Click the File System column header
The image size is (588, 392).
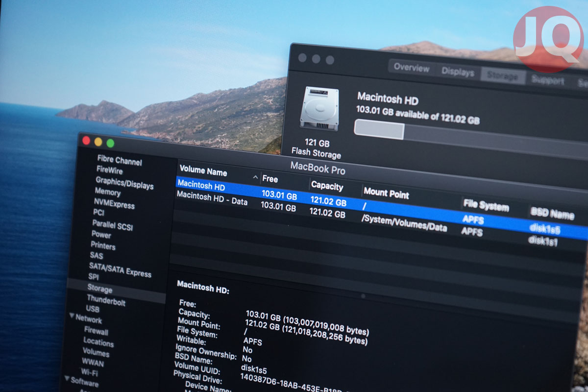pyautogui.click(x=486, y=205)
